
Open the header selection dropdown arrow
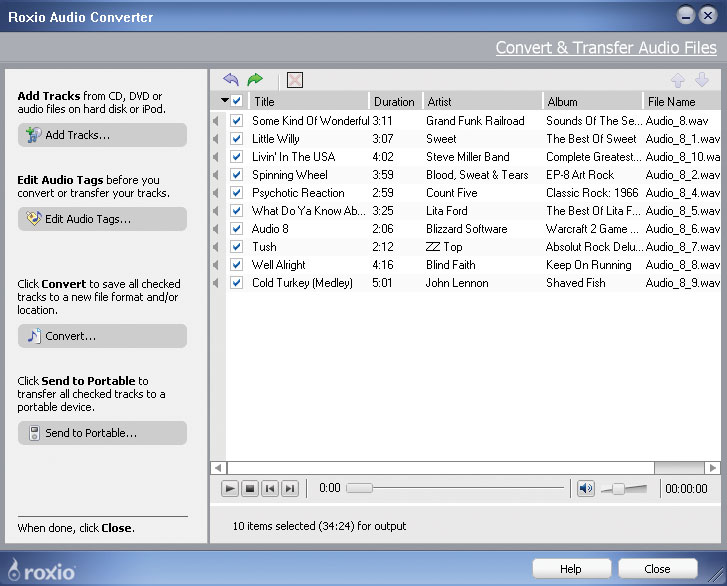[x=224, y=100]
